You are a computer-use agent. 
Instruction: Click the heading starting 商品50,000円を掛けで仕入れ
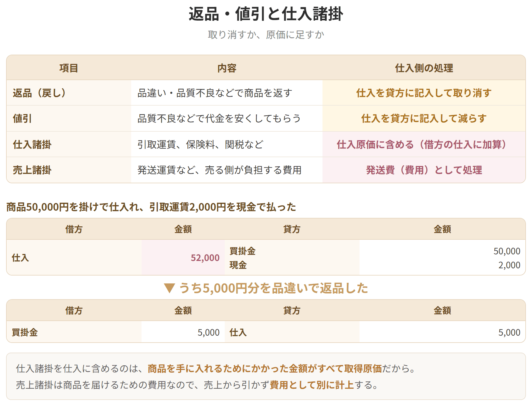pyautogui.click(x=151, y=207)
